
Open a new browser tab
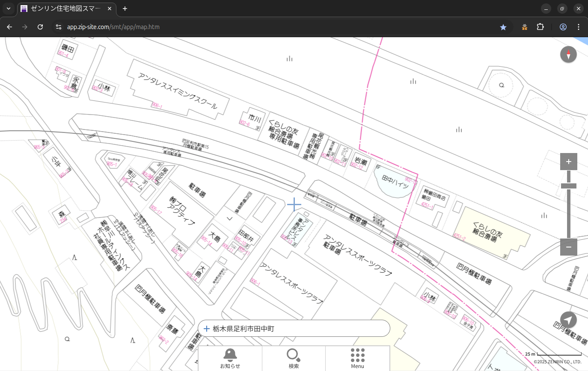[x=125, y=9]
